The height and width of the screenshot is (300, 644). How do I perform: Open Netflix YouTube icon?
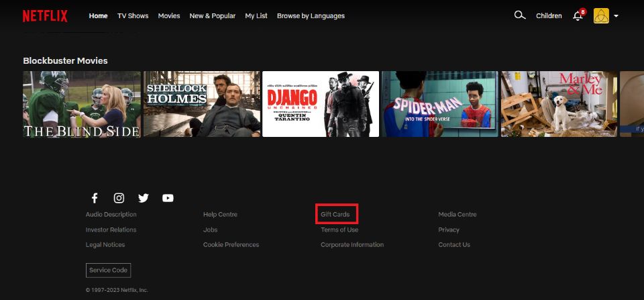tap(168, 198)
